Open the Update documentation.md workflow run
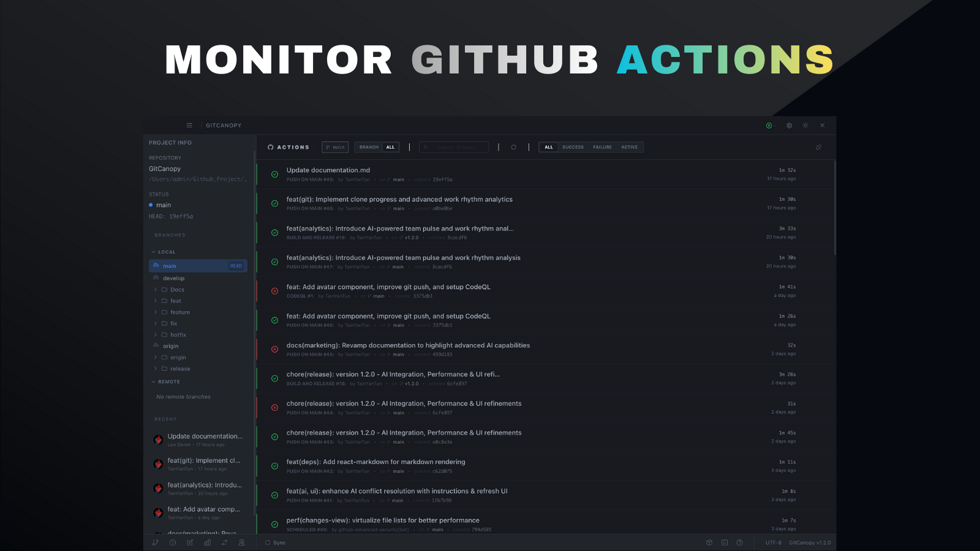Viewport: 980px width, 551px height. [x=545, y=174]
